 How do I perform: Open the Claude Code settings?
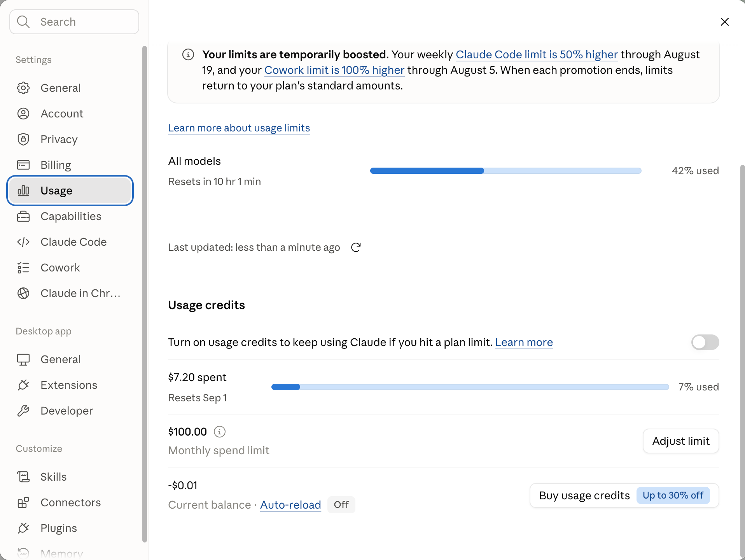(x=70, y=242)
